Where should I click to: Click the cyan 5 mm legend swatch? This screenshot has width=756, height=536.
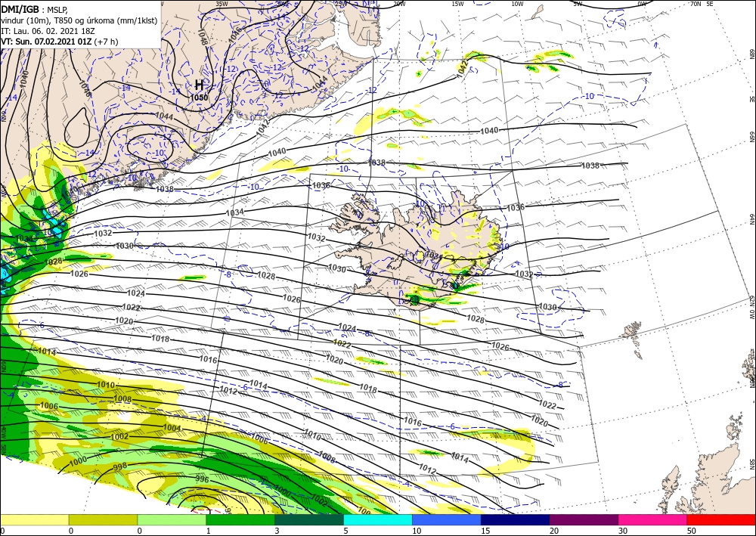click(x=377, y=519)
